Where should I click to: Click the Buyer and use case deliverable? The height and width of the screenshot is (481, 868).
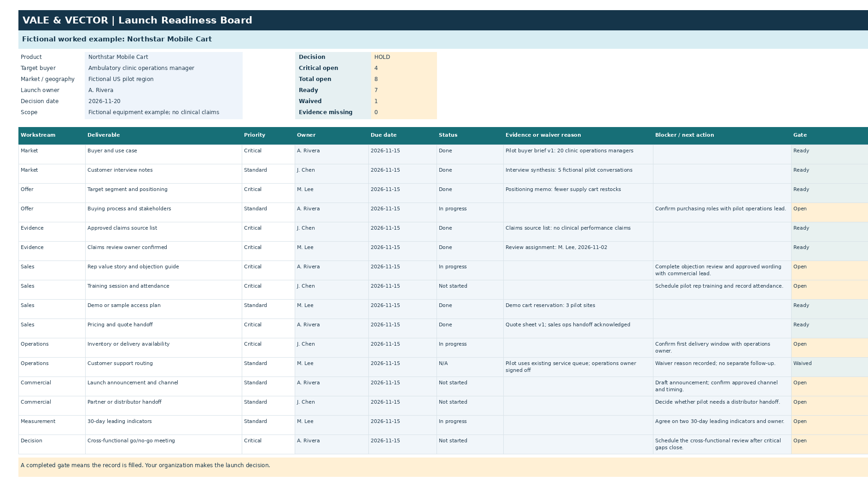tap(163, 155)
